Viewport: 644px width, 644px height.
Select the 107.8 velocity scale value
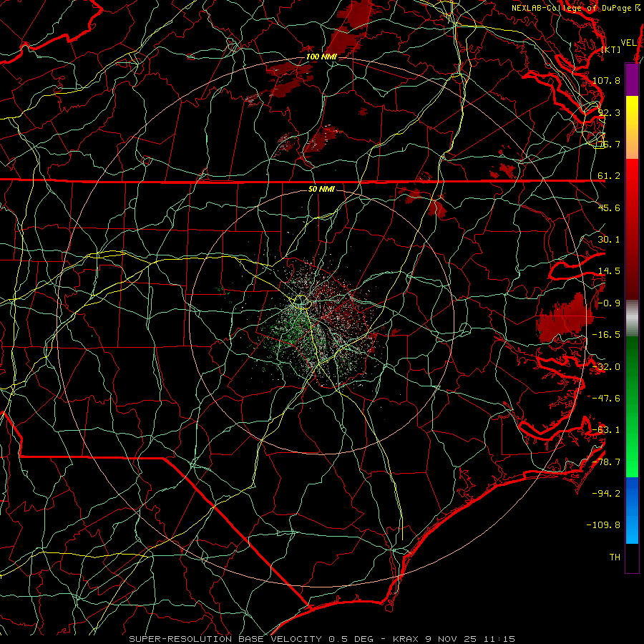coord(606,80)
